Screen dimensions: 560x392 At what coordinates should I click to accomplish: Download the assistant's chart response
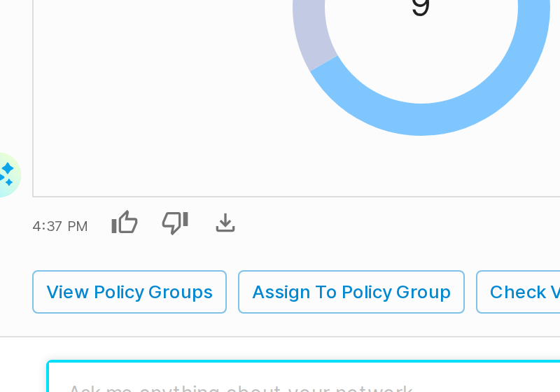pos(225,223)
